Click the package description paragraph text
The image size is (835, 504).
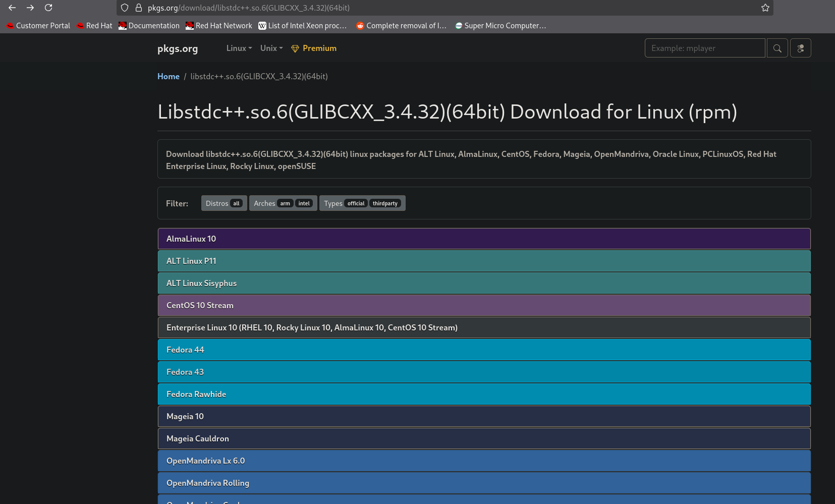471,160
